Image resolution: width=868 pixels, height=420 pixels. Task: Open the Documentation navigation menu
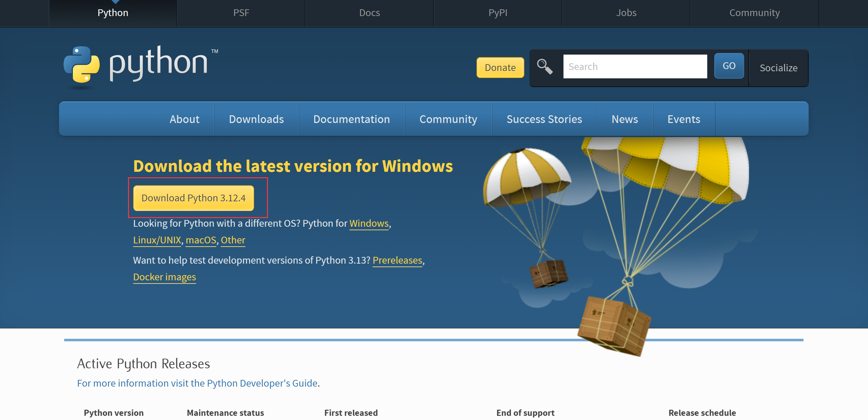351,119
